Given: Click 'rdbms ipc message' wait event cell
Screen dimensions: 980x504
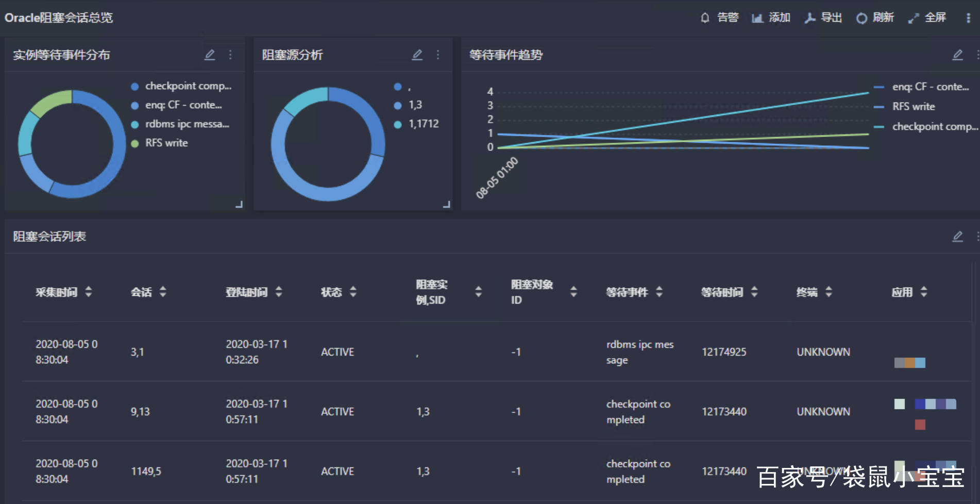Looking at the screenshot, I should [x=640, y=352].
